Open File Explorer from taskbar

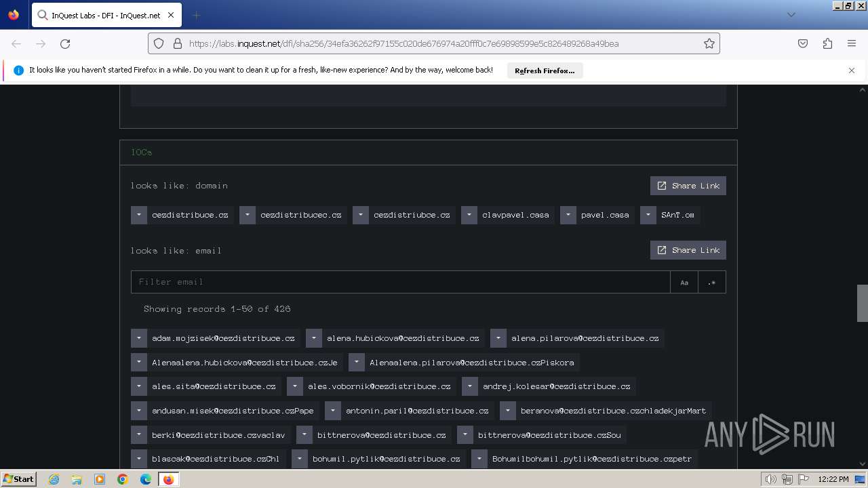77,479
